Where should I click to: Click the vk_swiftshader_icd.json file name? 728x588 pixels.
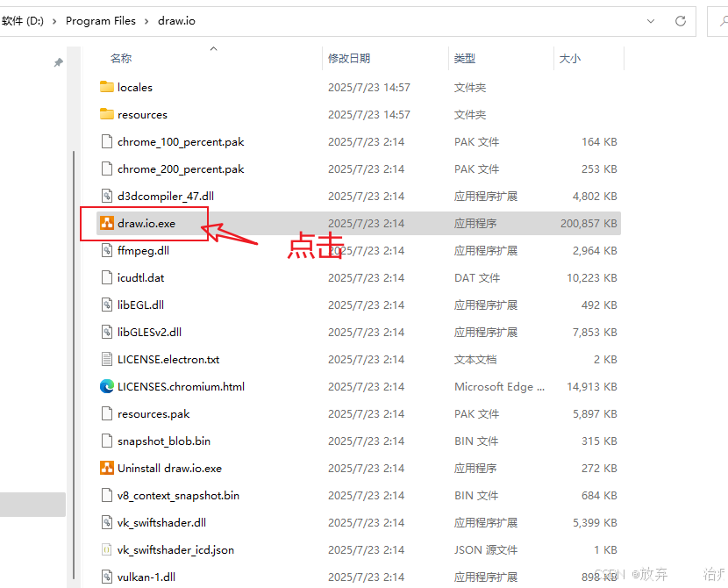pos(175,550)
